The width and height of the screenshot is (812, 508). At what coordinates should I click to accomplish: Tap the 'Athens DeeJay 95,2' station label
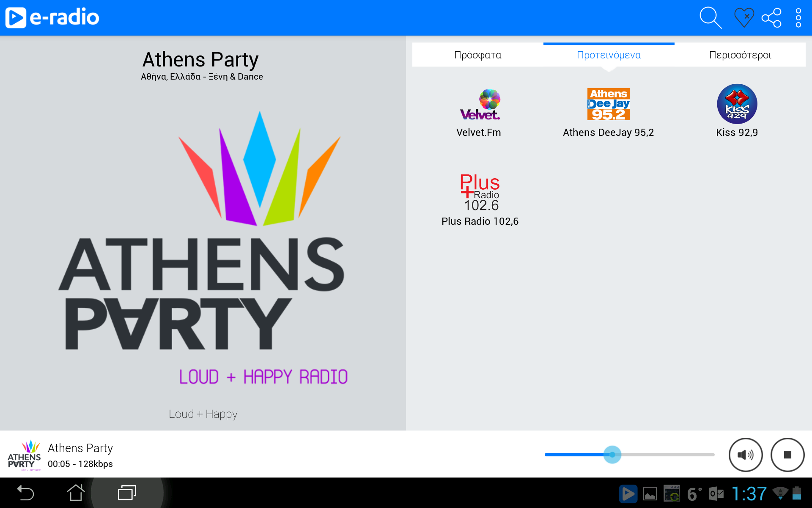tap(609, 133)
